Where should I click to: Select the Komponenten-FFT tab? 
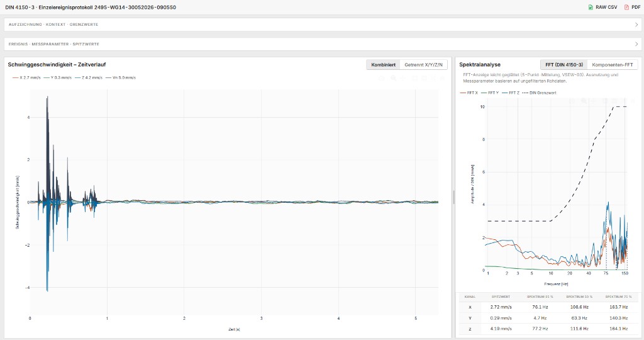pyautogui.click(x=613, y=65)
